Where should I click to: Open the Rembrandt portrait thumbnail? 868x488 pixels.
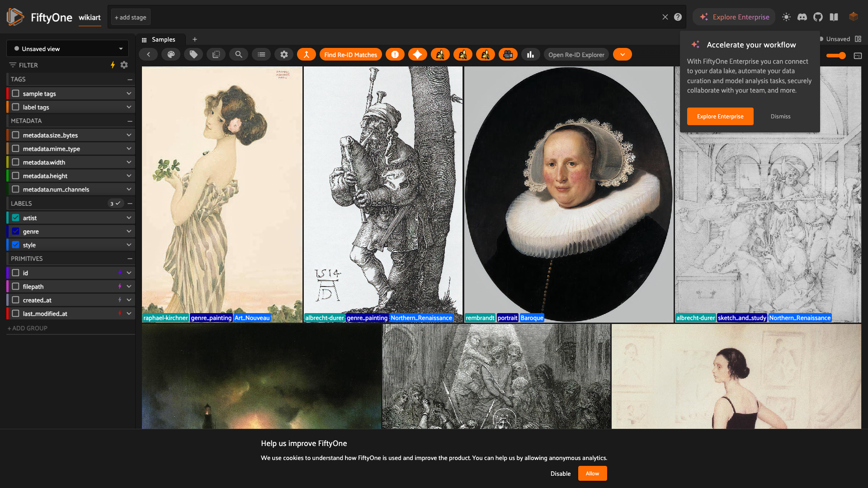[569, 194]
